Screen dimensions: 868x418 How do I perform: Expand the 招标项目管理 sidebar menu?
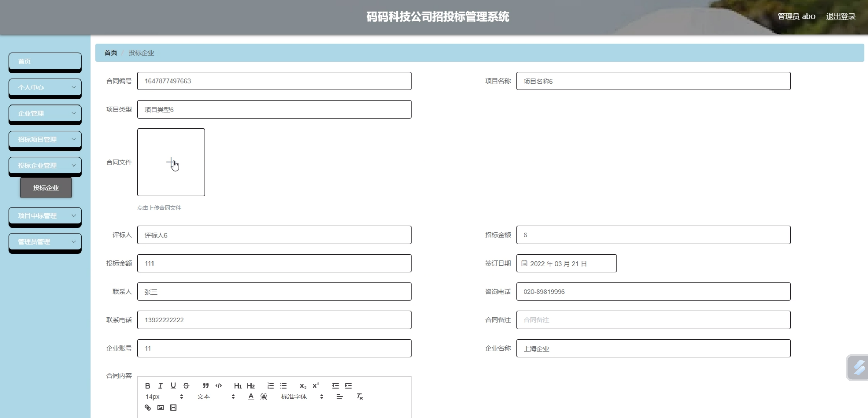[45, 139]
